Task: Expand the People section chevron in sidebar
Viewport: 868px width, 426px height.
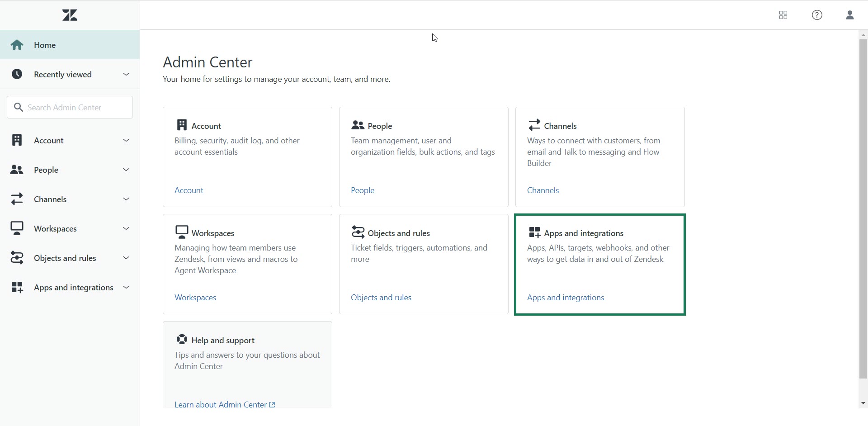Action: coord(126,170)
